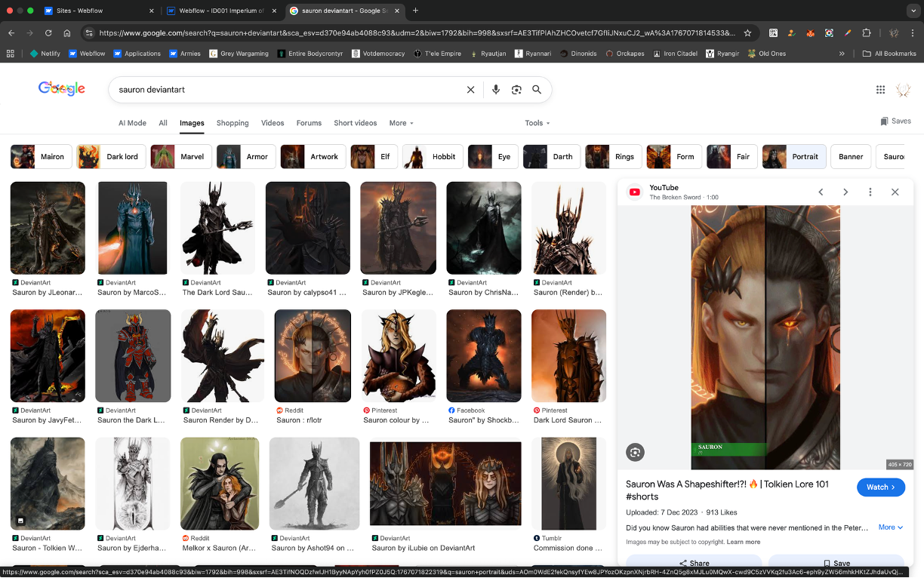Open the Old Ones bookmark

[x=766, y=54]
